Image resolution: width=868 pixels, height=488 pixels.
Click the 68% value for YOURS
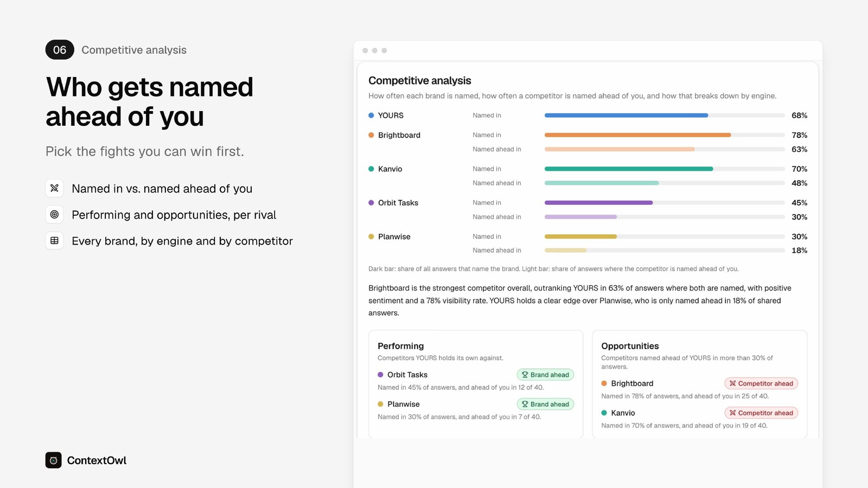(799, 115)
